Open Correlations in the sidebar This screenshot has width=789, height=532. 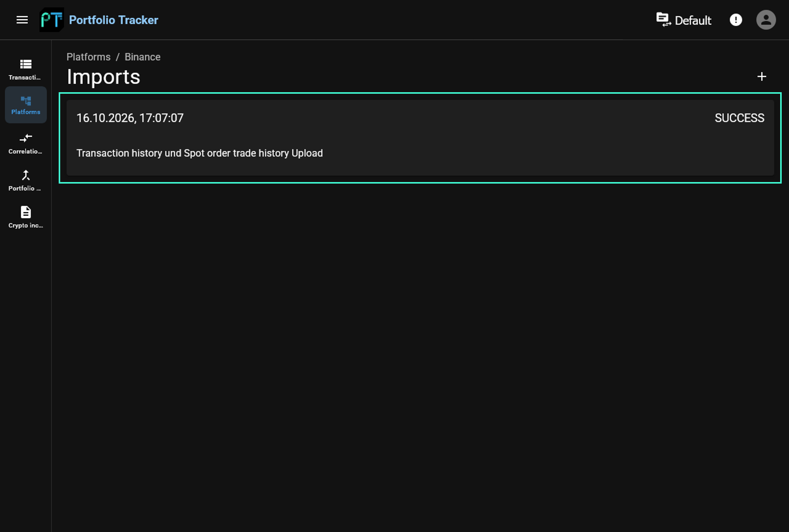point(26,144)
